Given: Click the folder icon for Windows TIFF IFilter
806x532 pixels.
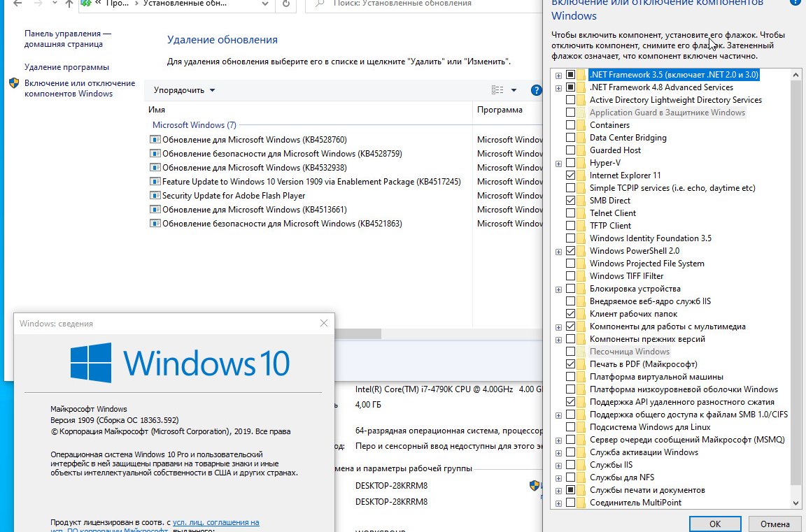Looking at the screenshot, I should [581, 276].
